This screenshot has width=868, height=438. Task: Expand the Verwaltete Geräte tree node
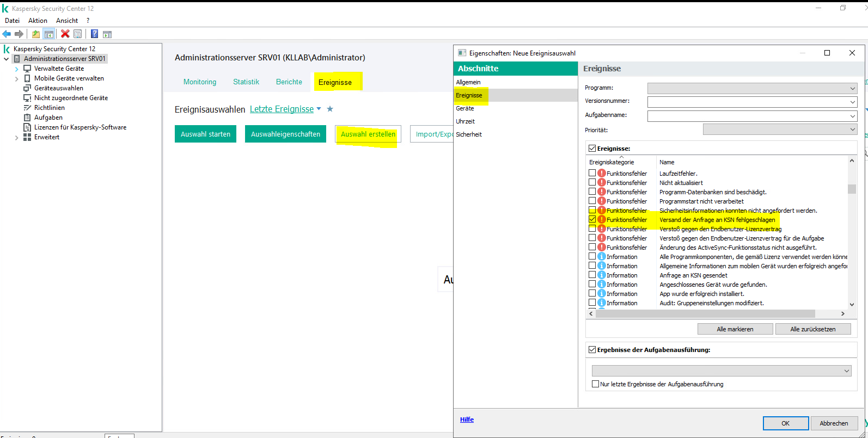17,69
